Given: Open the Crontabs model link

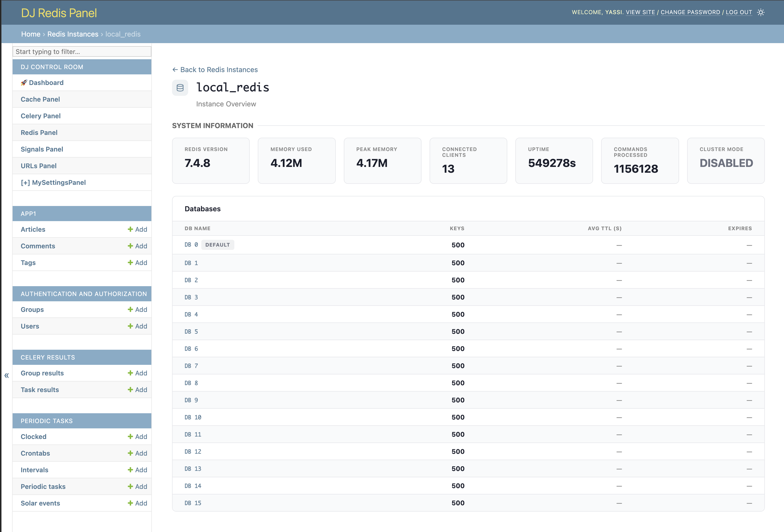Looking at the screenshot, I should click(x=35, y=453).
